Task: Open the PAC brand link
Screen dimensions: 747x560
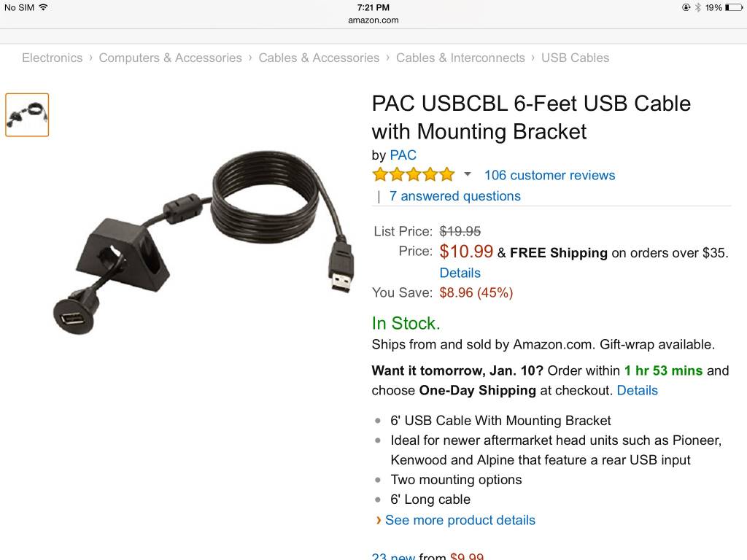Action: 403,155
